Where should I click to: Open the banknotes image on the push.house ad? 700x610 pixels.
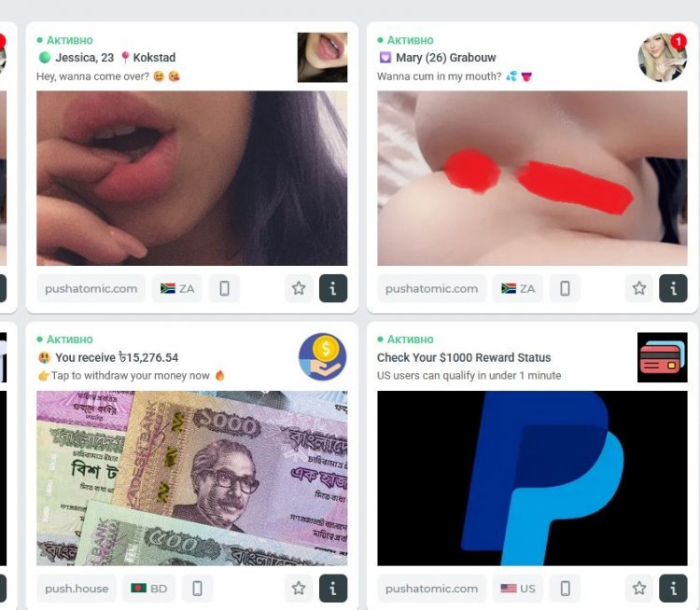pos(192,478)
